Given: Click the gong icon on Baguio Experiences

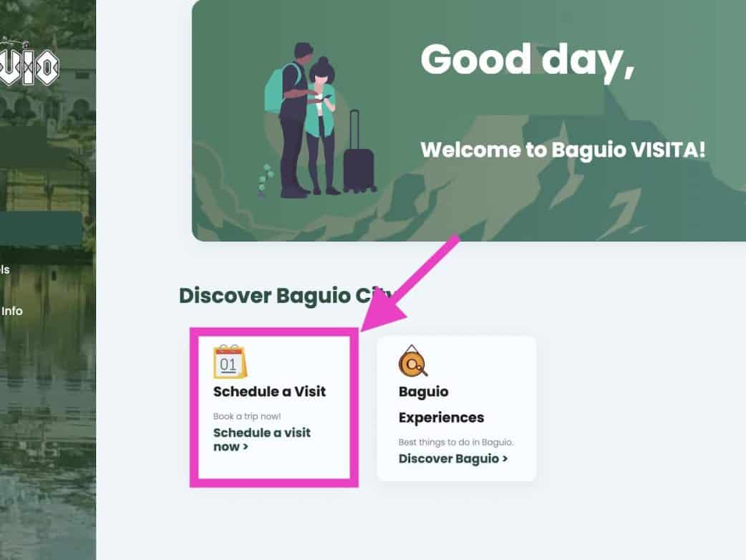Looking at the screenshot, I should tap(412, 361).
